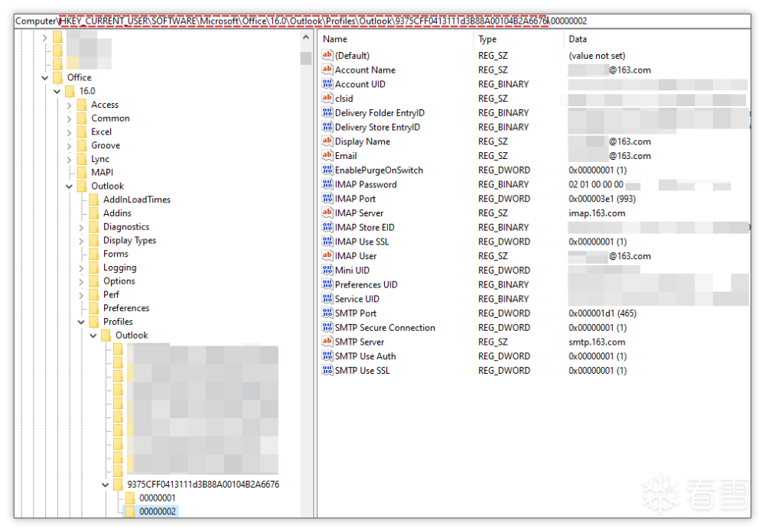765x532 pixels.
Task: Select the Addins key
Action: click(117, 213)
